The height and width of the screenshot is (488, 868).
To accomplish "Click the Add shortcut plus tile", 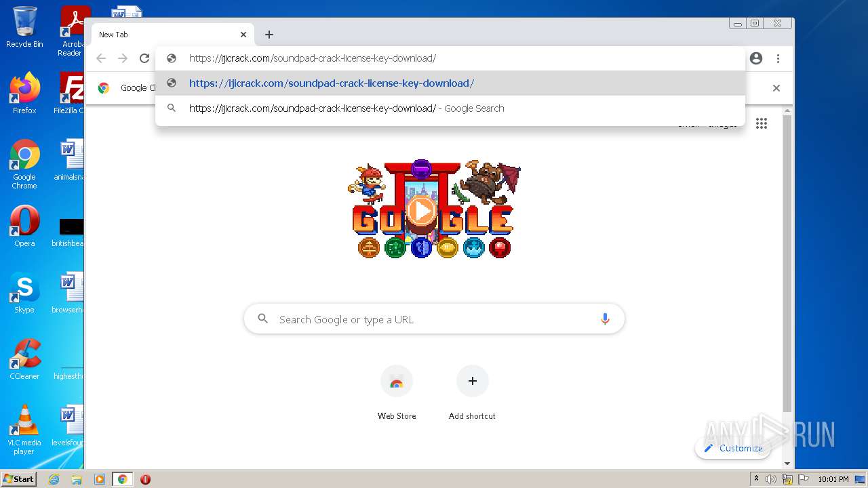I will coord(472,392).
